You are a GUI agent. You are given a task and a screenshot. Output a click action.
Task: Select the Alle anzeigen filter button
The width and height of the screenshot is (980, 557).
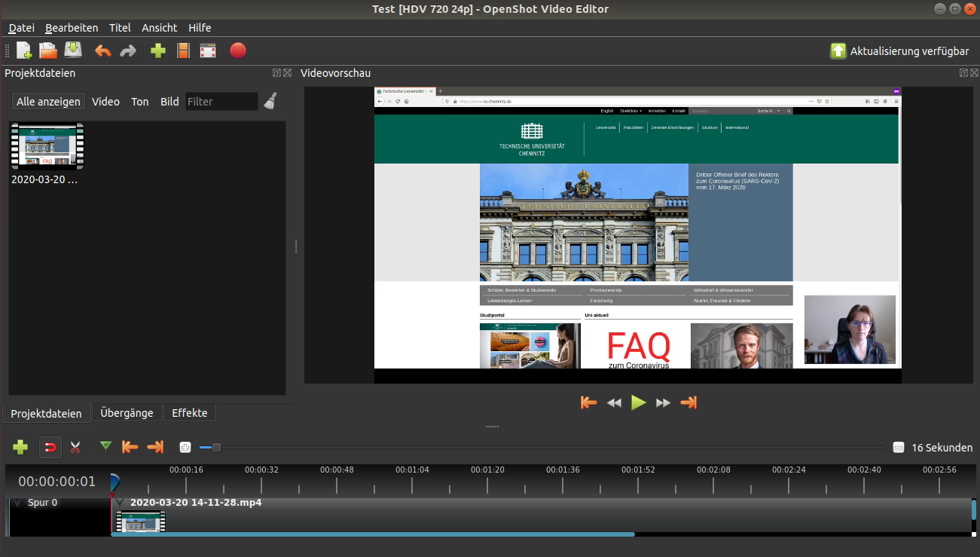pyautogui.click(x=48, y=102)
